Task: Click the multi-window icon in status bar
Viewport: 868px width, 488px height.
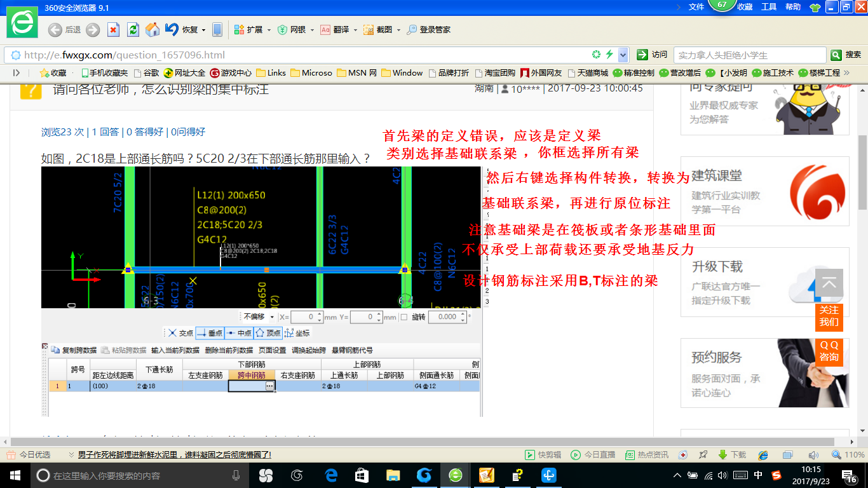Action: (788, 455)
